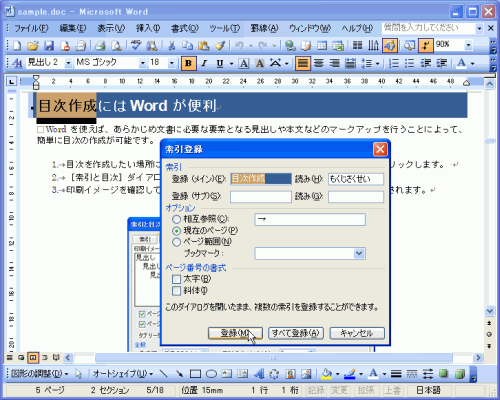The width and height of the screenshot is (500, 400).
Task: Select the Line drawing tool
Action: 163,374
